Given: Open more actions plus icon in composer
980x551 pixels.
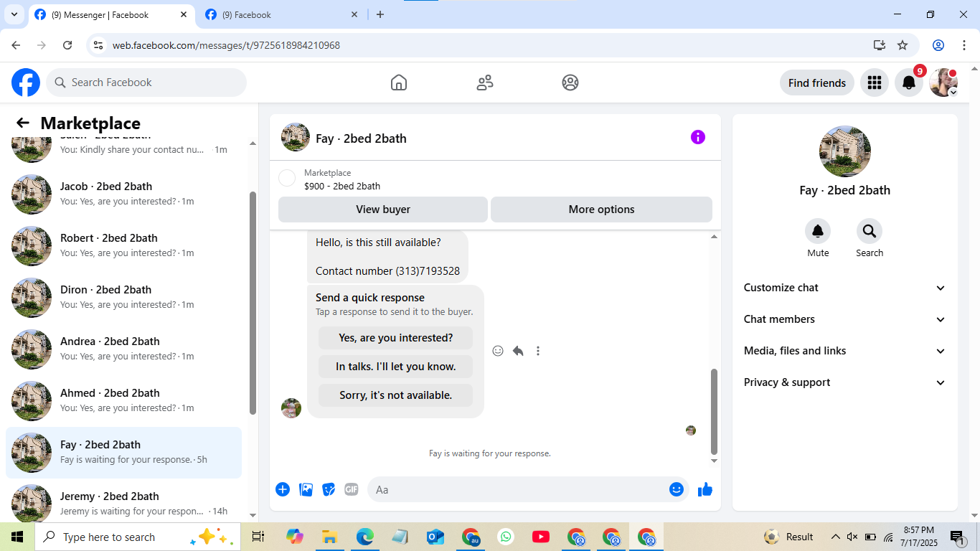Looking at the screenshot, I should [283, 489].
